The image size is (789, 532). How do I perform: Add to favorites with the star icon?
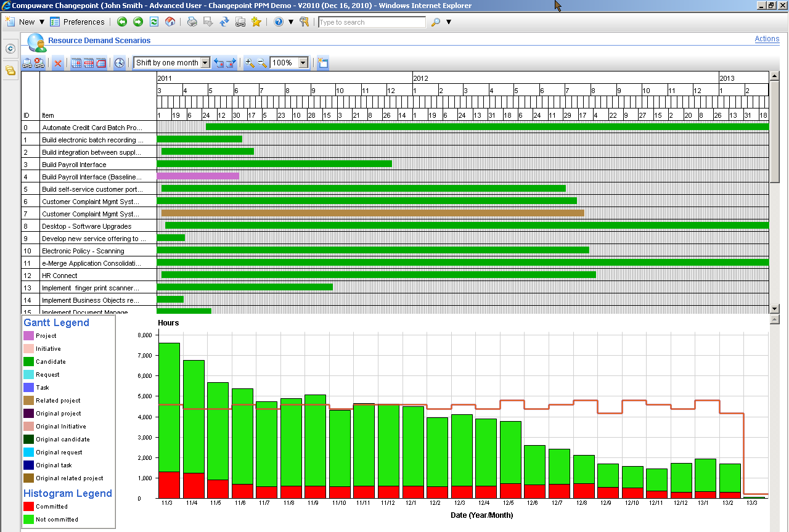(256, 22)
